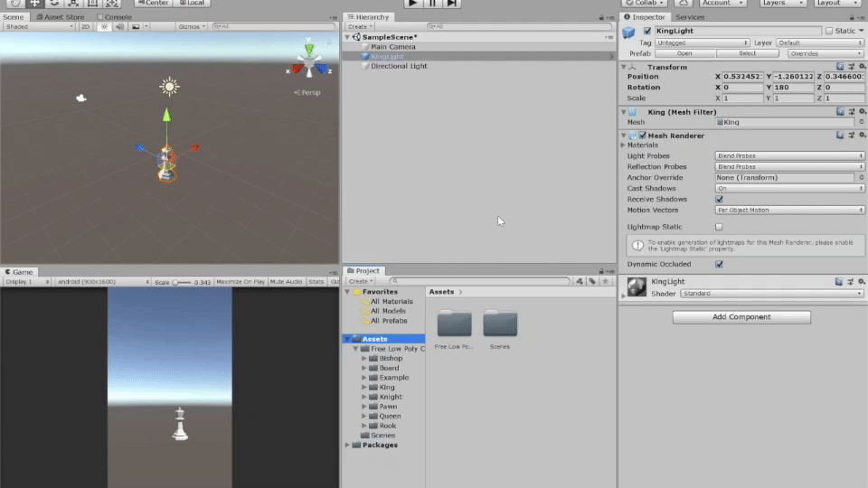Click the cloud services icon
Screen dimensions: 868x488
682,4
